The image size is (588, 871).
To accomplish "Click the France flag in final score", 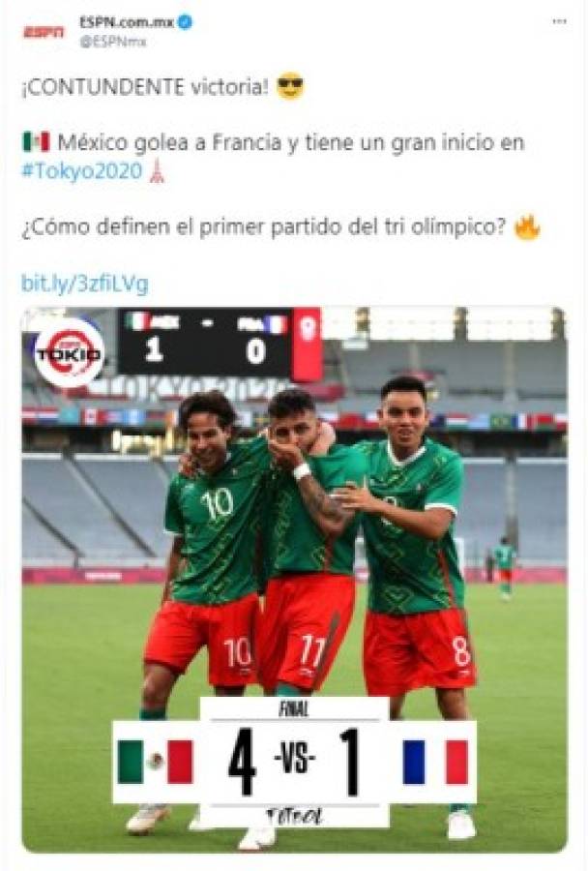I will tap(435, 762).
